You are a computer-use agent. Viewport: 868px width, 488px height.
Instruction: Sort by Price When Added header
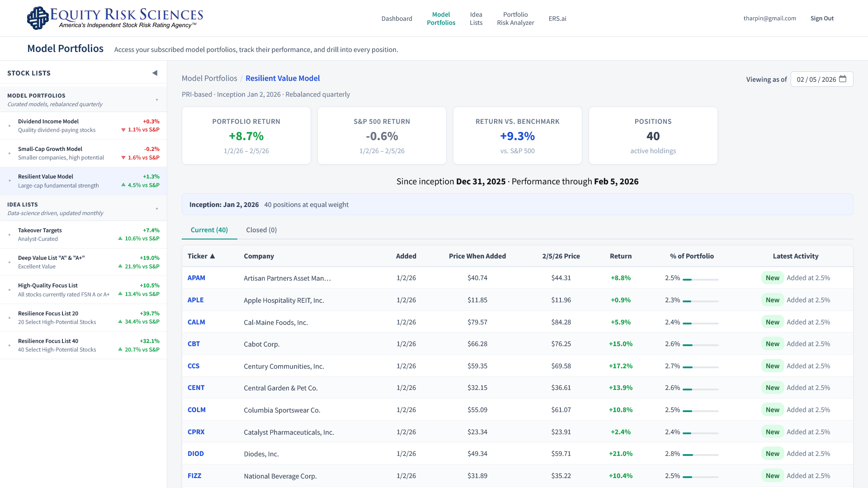477,256
